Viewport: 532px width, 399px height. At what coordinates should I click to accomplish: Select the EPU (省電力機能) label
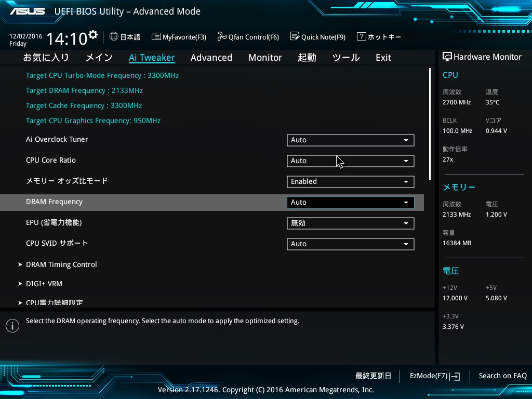tap(54, 222)
